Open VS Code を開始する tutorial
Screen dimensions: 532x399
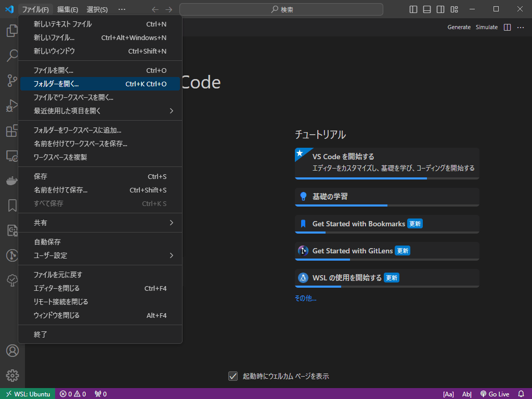[387, 163]
